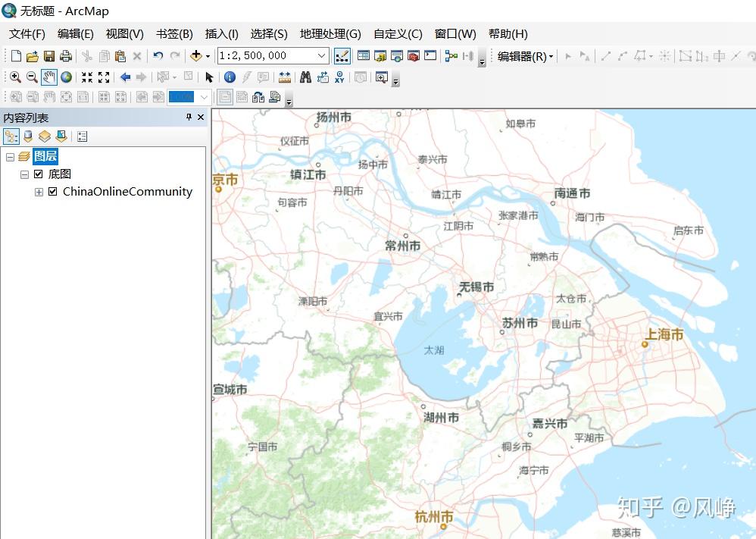Open the 地理处理(G) menu

coord(330,34)
